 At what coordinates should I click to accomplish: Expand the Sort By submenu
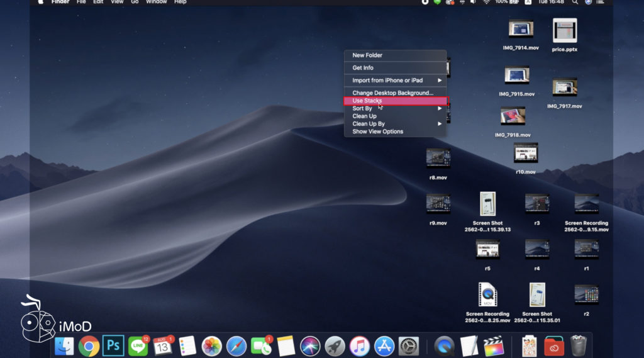[x=395, y=108]
